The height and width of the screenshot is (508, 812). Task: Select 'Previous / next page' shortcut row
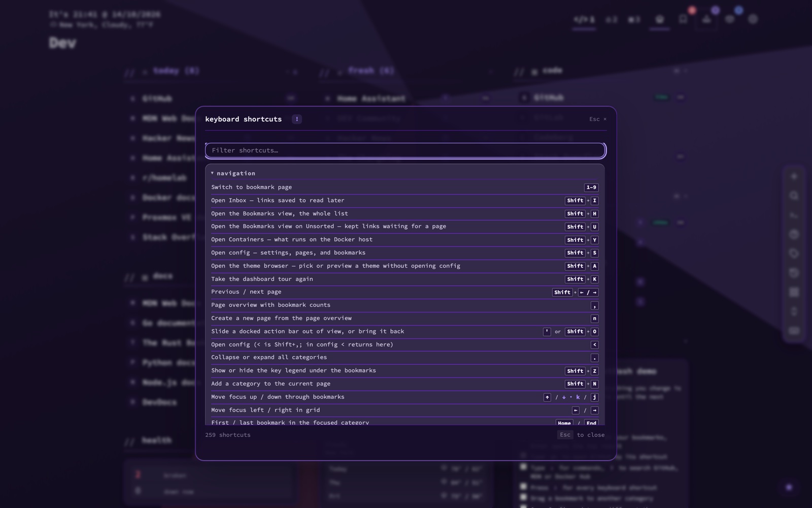(405, 292)
